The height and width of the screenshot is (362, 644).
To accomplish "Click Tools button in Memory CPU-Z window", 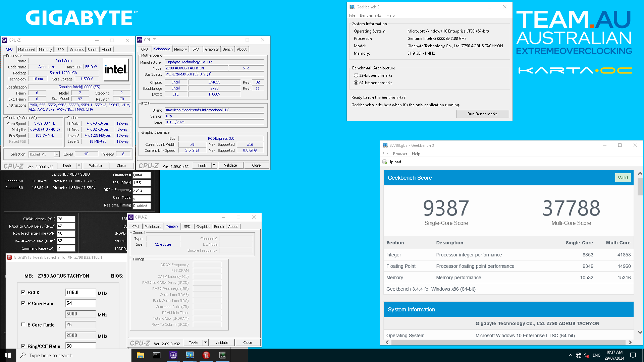I will coord(193,343).
